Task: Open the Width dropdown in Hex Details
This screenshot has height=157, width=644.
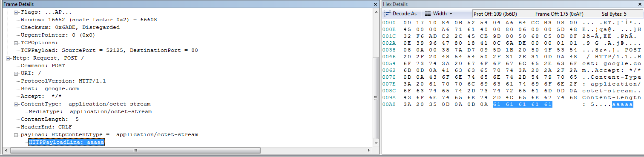Action: [x=439, y=14]
